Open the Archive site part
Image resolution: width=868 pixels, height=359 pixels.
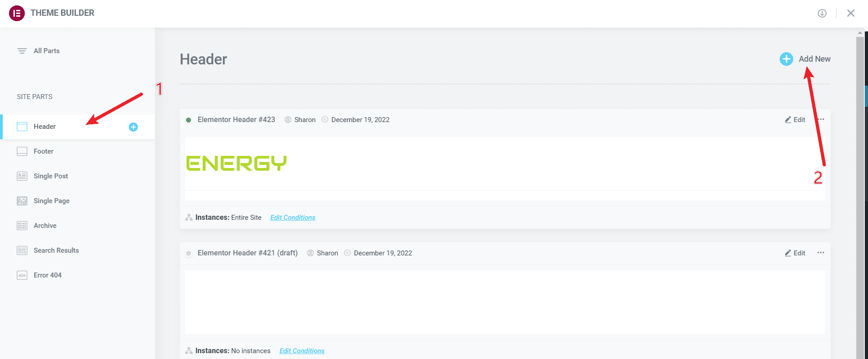(x=45, y=226)
